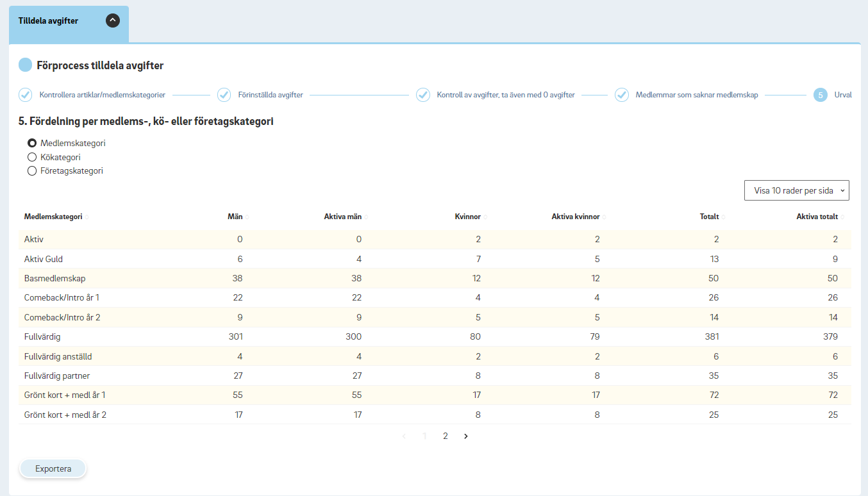Viewport: 868px width, 496px height.
Task: Open the Förinställda avgifter step label
Action: tap(271, 95)
